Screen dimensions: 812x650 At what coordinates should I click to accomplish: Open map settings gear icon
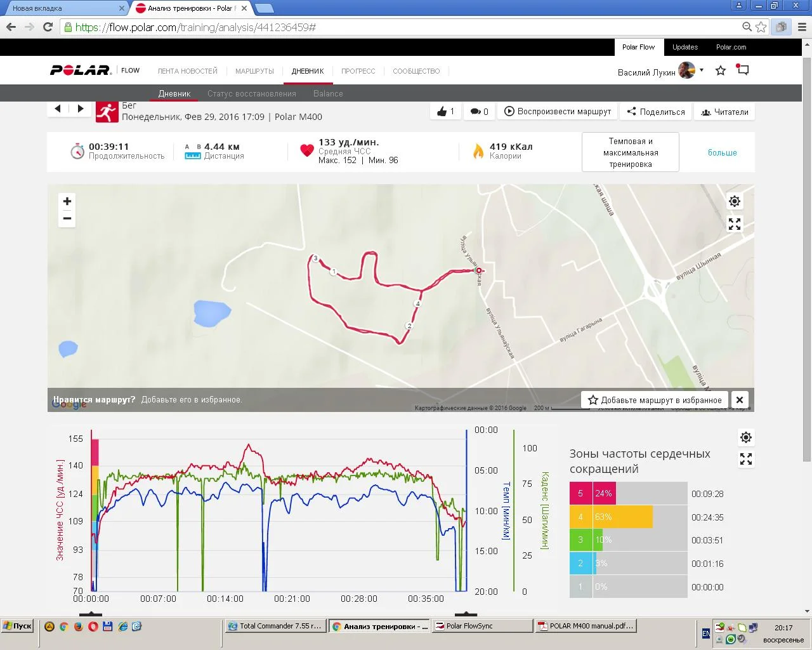point(734,201)
